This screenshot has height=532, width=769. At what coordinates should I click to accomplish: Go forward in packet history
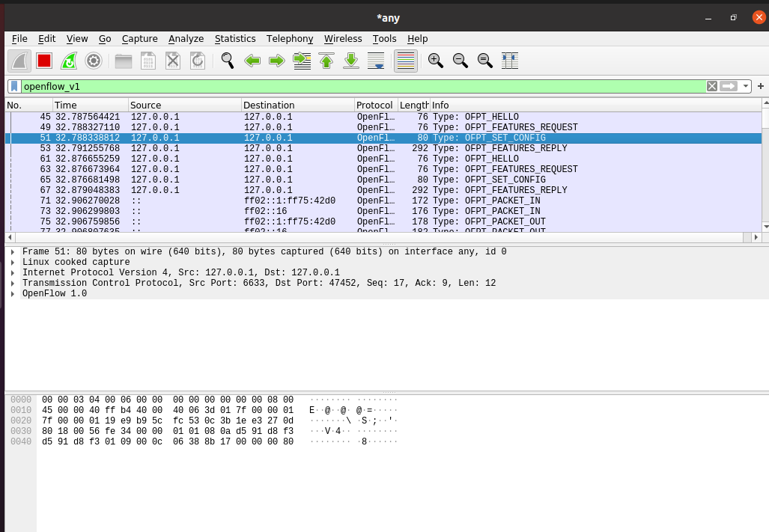click(x=277, y=61)
